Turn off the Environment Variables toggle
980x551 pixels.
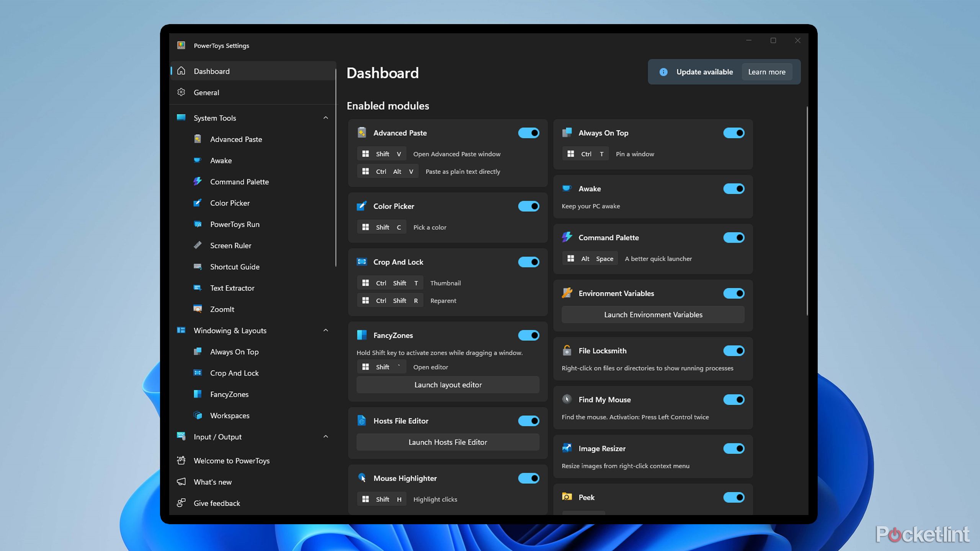click(x=734, y=293)
